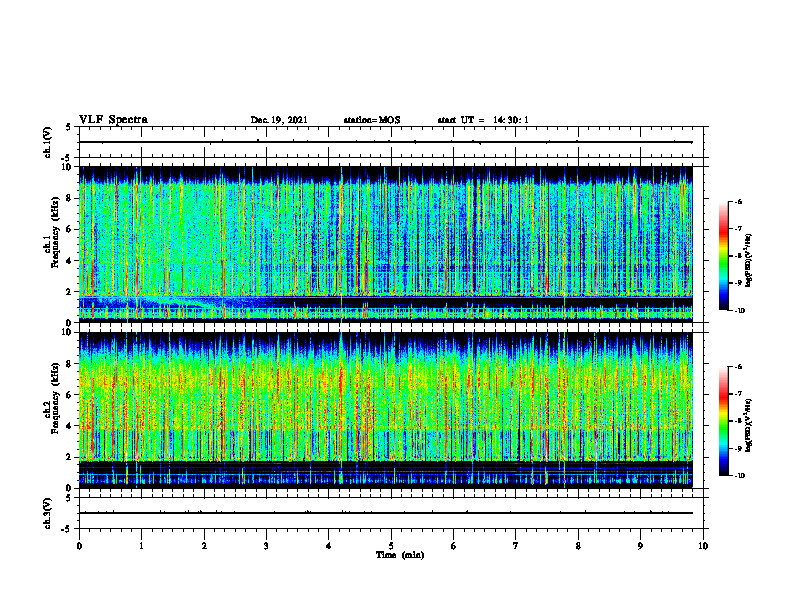Click the "9" tick on the time axis
792x612 pixels.
click(x=640, y=546)
